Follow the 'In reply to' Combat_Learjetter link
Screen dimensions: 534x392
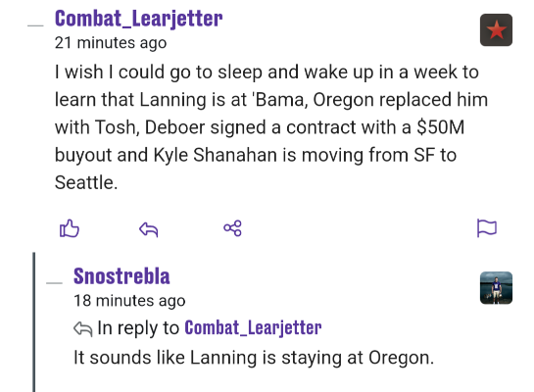click(253, 328)
